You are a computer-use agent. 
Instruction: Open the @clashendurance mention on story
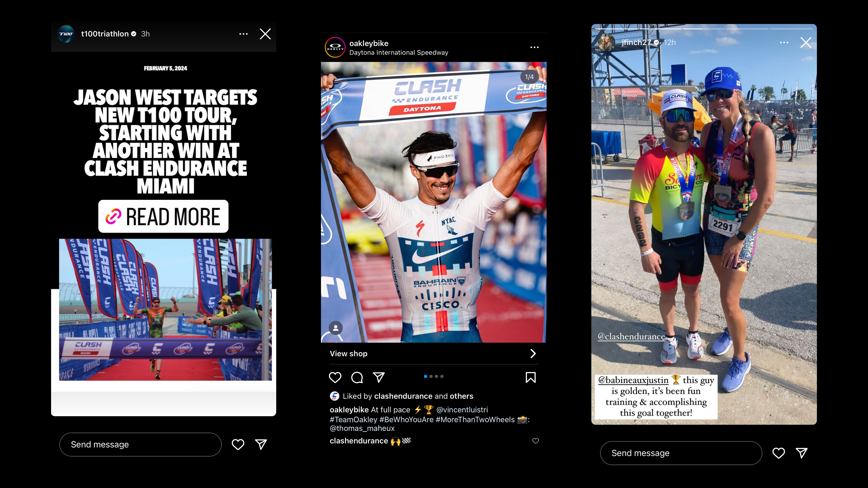coord(632,336)
